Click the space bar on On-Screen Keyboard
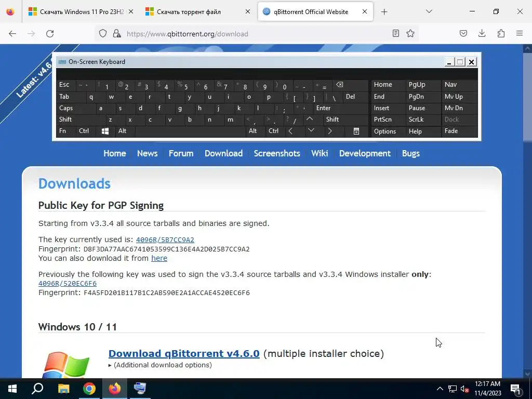Viewport: 532px width, 399px height. [190, 131]
